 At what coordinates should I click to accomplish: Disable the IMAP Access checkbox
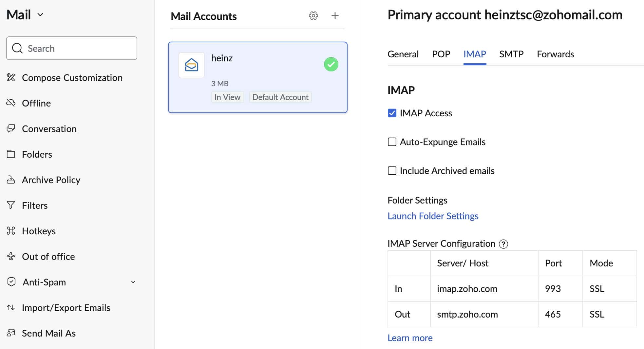pos(392,113)
